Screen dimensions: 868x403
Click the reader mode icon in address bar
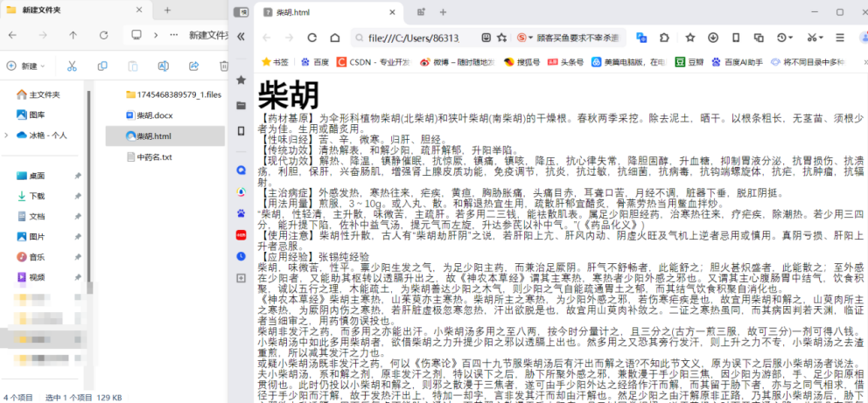(486, 38)
